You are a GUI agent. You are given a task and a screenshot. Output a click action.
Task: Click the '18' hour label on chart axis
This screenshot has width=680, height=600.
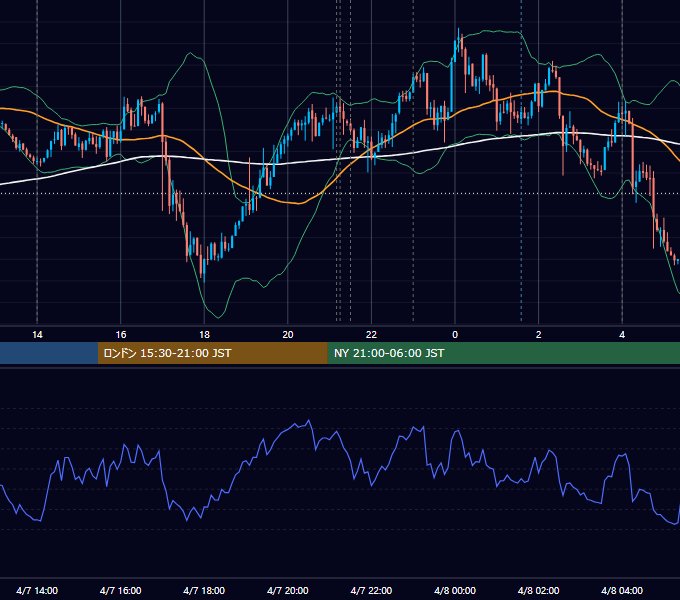(x=204, y=335)
